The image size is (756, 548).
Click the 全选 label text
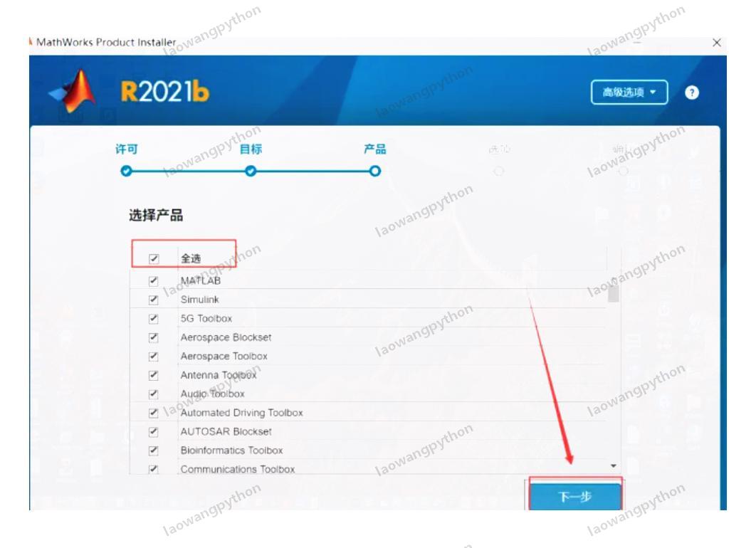coord(191,259)
